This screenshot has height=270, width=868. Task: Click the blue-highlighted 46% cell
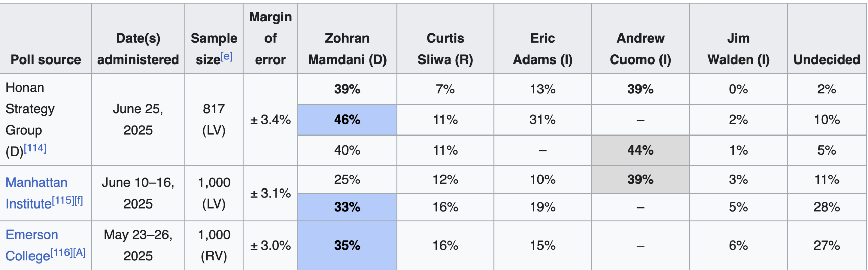(347, 120)
